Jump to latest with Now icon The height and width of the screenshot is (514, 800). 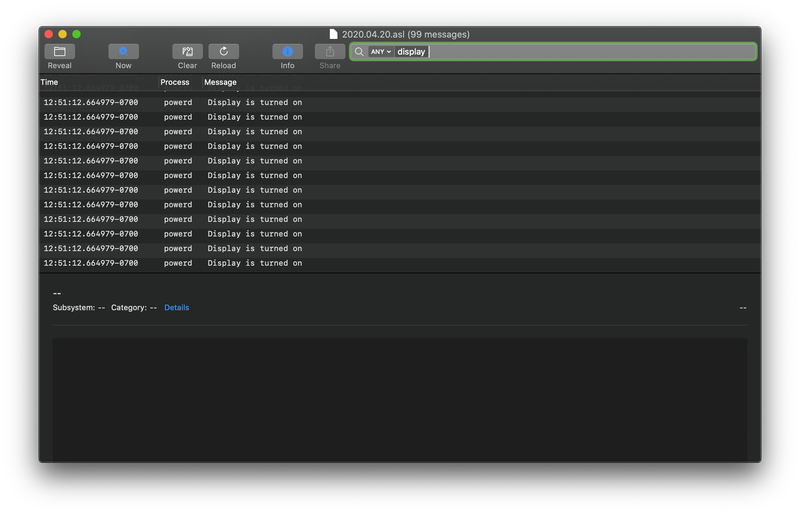[123, 52]
